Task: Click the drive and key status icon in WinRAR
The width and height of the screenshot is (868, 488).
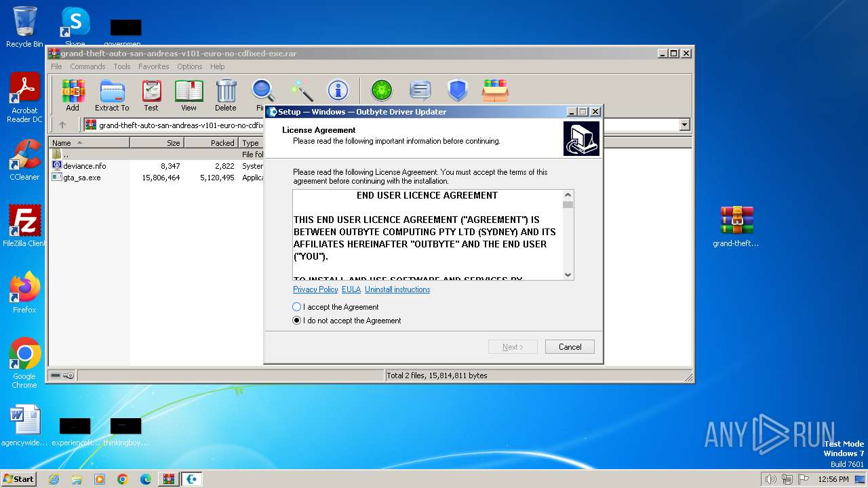Action: [62, 375]
